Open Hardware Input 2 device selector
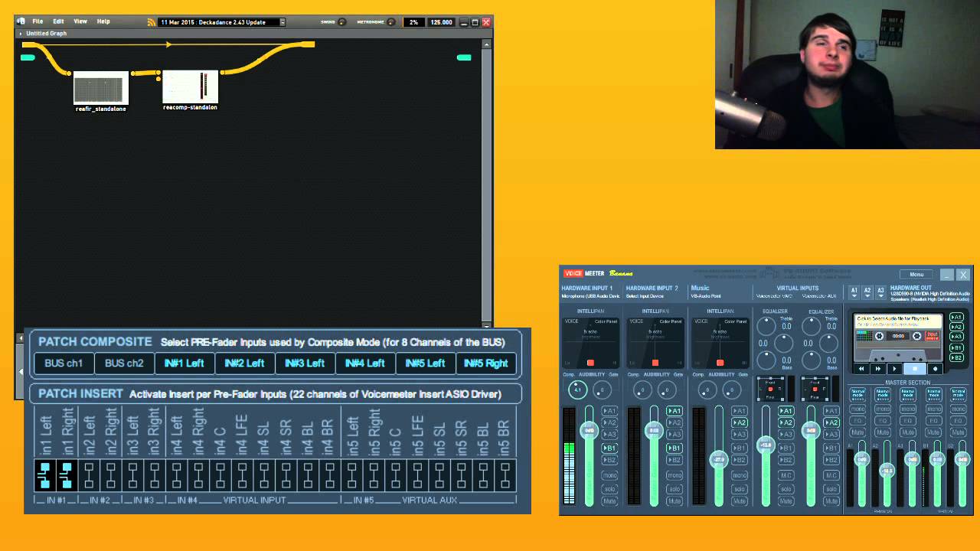Image resolution: width=980 pixels, height=551 pixels. click(x=645, y=295)
